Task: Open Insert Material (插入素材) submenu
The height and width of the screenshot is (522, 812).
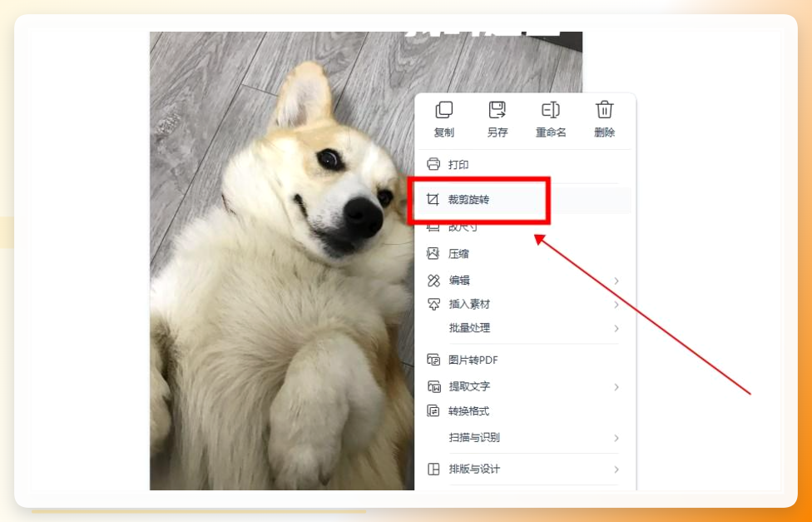Action: pyautogui.click(x=525, y=304)
